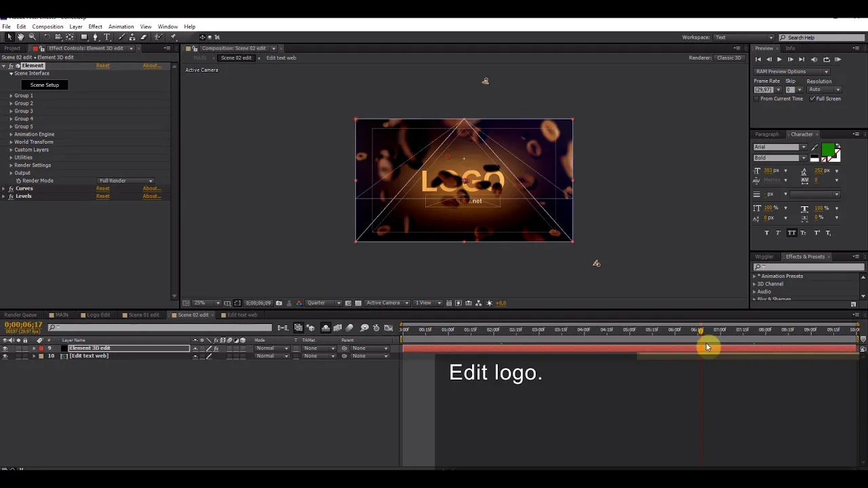This screenshot has width=868, height=488.
Task: Select the Rectangle shape tool
Action: [x=84, y=37]
